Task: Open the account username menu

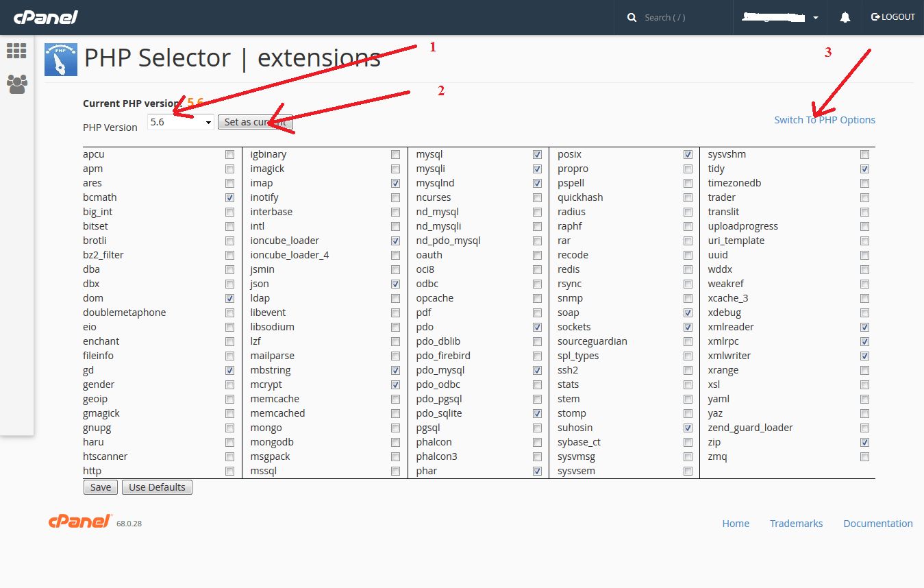Action: 777,17
